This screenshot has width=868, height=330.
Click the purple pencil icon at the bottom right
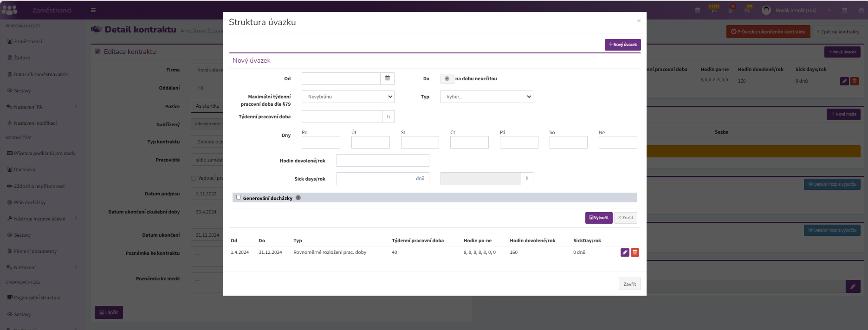pos(853,286)
